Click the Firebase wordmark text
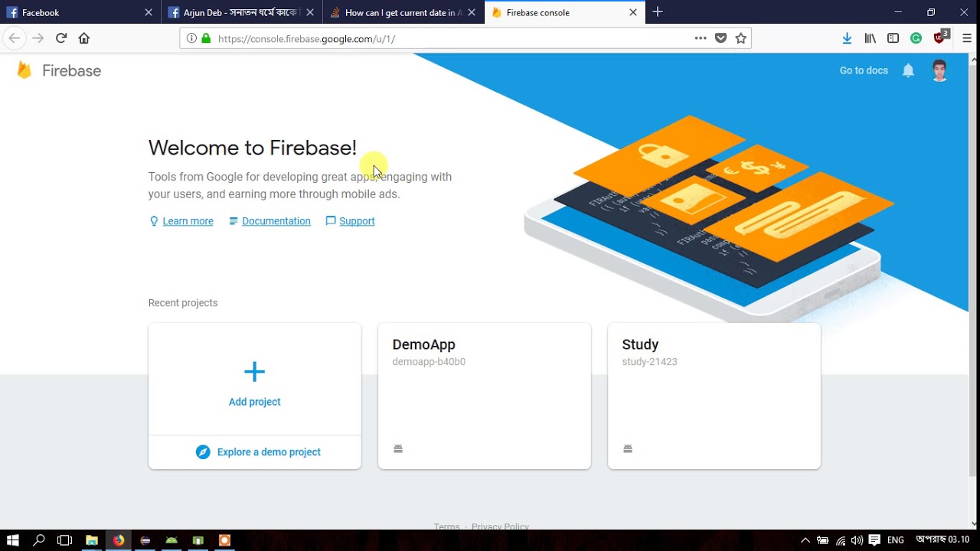Screen dimensions: 980x551 71,70
